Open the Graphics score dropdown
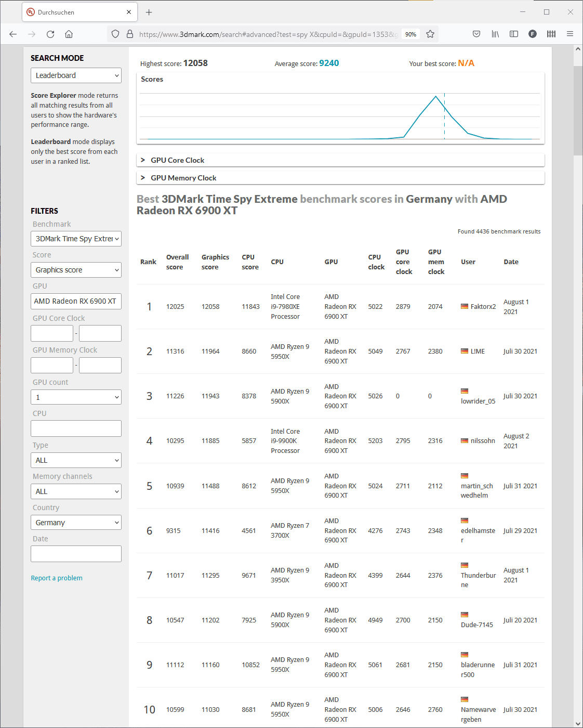The width and height of the screenshot is (583, 728). point(76,270)
